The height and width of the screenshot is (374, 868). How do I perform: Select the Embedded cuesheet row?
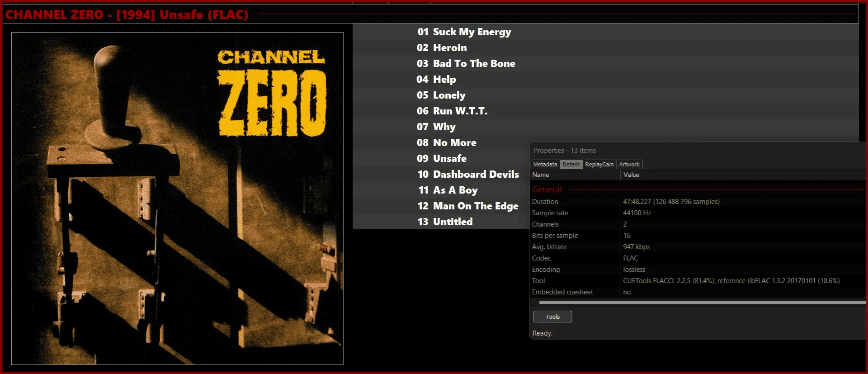698,292
